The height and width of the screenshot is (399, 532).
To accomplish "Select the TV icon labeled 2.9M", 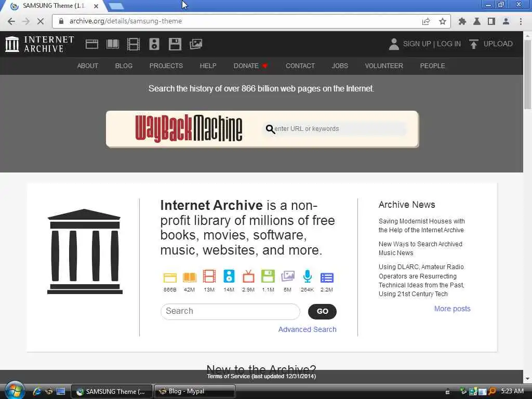I will 248,276.
